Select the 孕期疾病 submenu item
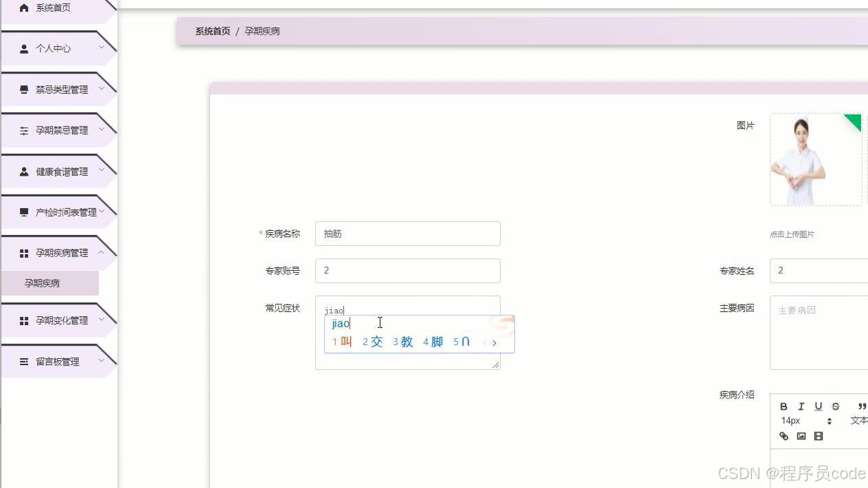The image size is (868, 488). tap(43, 282)
